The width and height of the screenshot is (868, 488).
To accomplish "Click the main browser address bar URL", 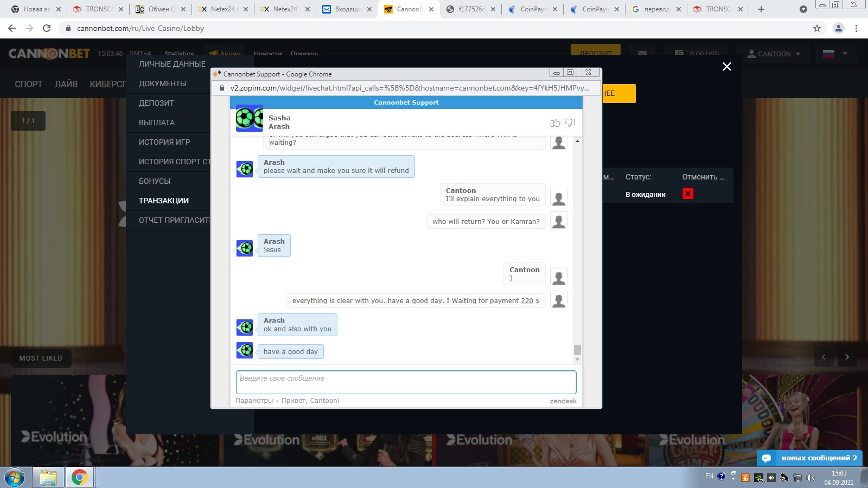I will pyautogui.click(x=141, y=28).
